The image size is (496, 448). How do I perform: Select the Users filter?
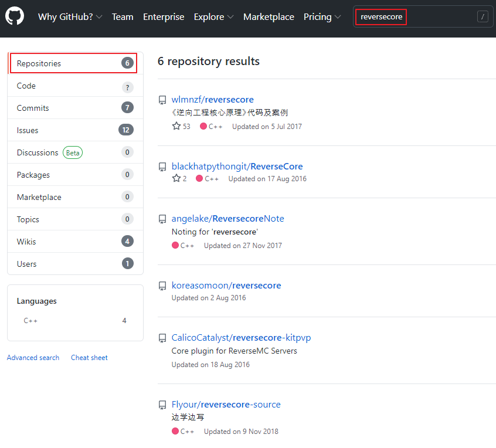tap(75, 264)
